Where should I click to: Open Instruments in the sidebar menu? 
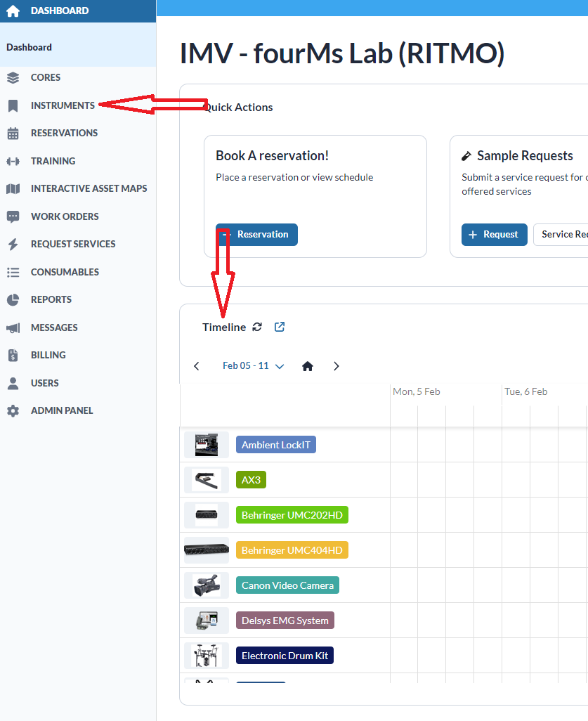point(63,105)
